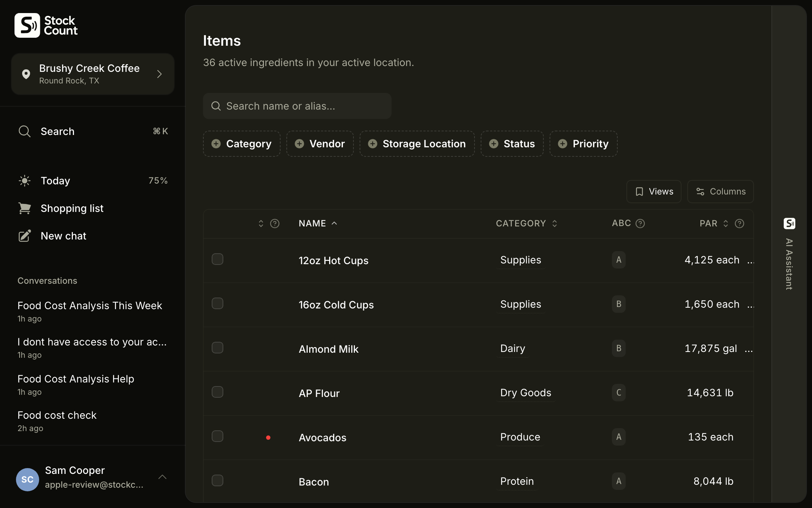The image size is (812, 508).
Task: Click the sidebar Search magnifier icon
Action: (x=24, y=131)
